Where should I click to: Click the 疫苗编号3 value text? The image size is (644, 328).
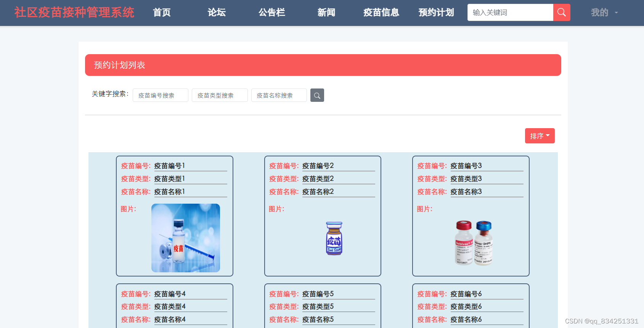coord(466,166)
